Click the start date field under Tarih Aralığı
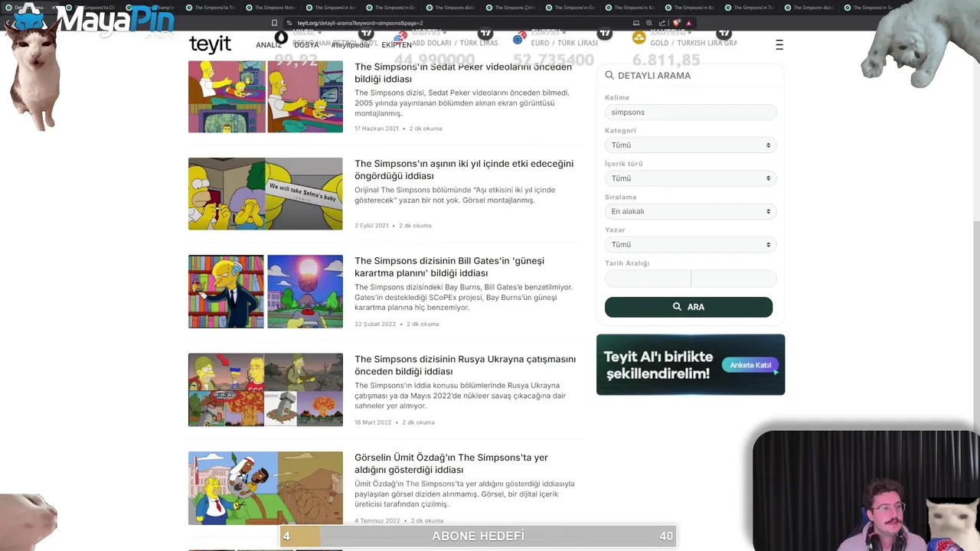Screen dimensions: 980x551 [x=648, y=279]
